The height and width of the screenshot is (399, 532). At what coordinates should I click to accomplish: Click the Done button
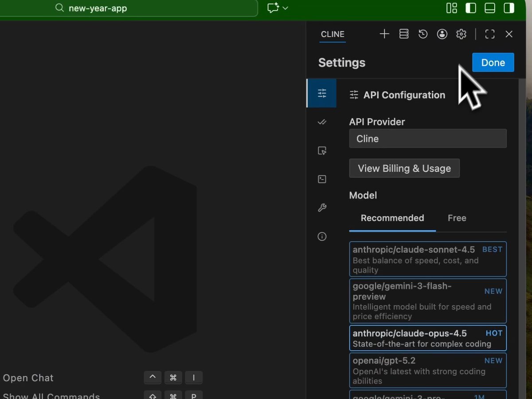click(493, 63)
